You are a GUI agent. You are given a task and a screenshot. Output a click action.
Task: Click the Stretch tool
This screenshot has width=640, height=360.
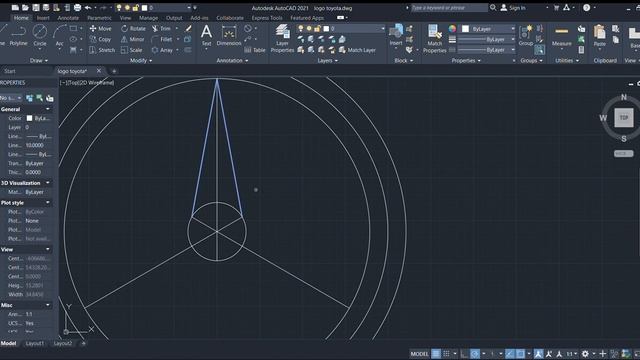click(x=102, y=50)
